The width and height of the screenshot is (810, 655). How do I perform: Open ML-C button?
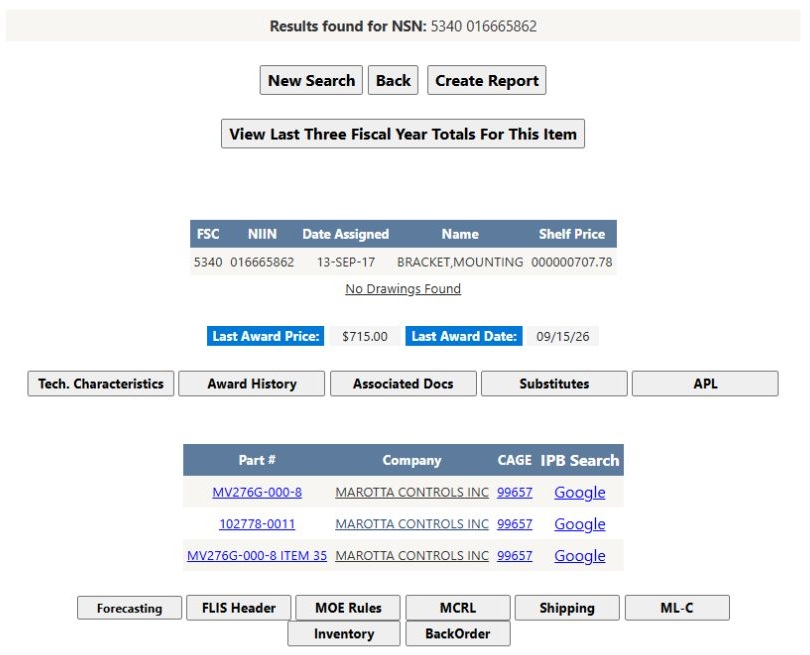tap(677, 608)
